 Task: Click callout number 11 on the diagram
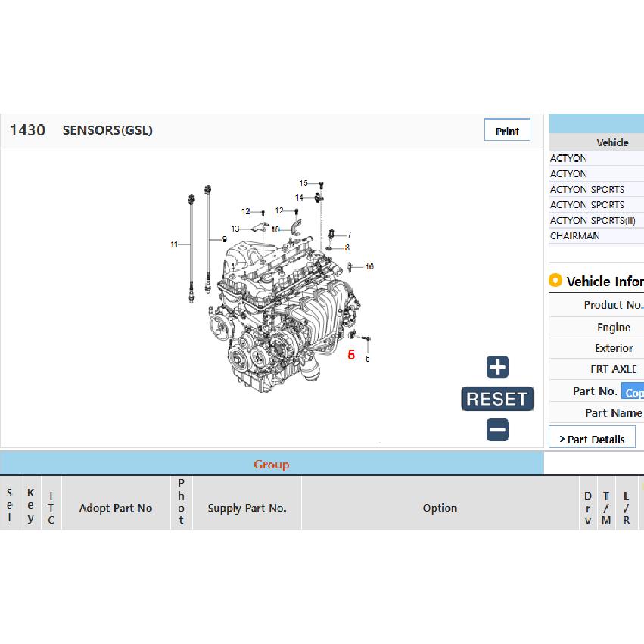174,244
